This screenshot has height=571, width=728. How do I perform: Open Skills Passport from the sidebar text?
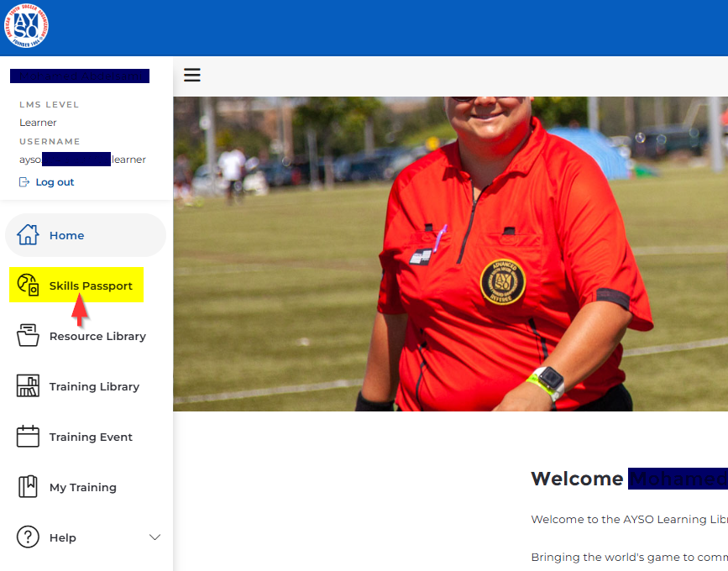pos(91,286)
